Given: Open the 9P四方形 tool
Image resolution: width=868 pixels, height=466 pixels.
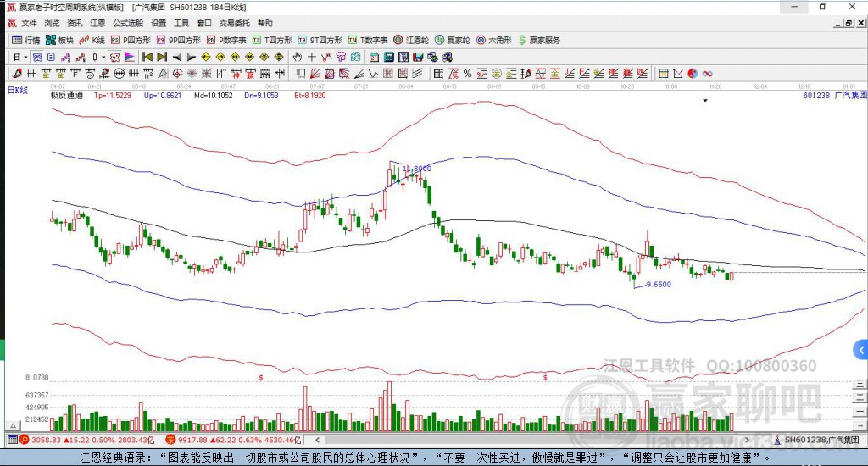Looking at the screenshot, I should click(178, 41).
